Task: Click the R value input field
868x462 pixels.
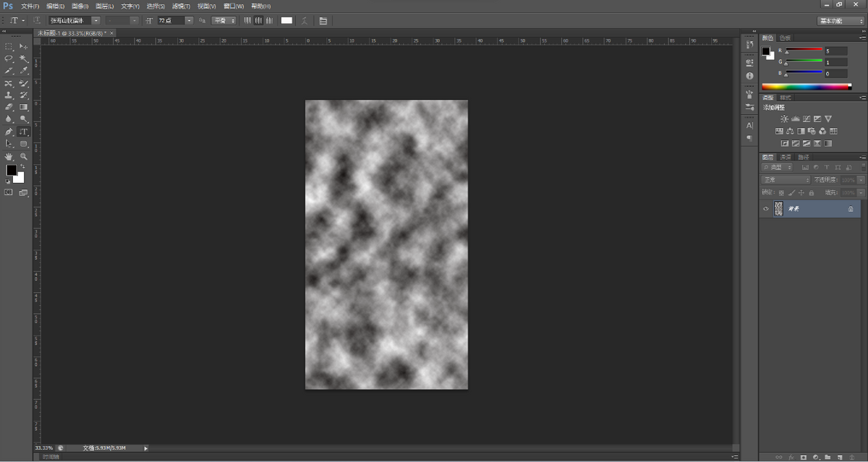Action: point(835,51)
